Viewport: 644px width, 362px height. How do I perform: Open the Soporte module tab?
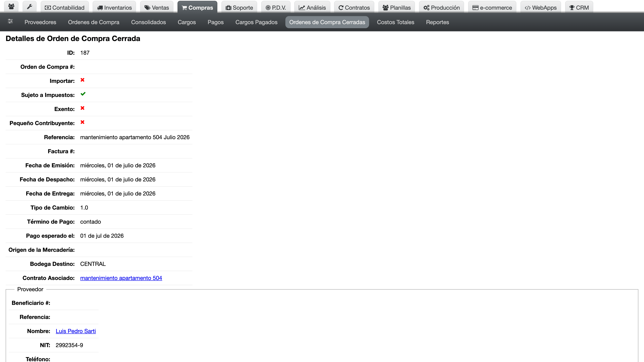(239, 7)
